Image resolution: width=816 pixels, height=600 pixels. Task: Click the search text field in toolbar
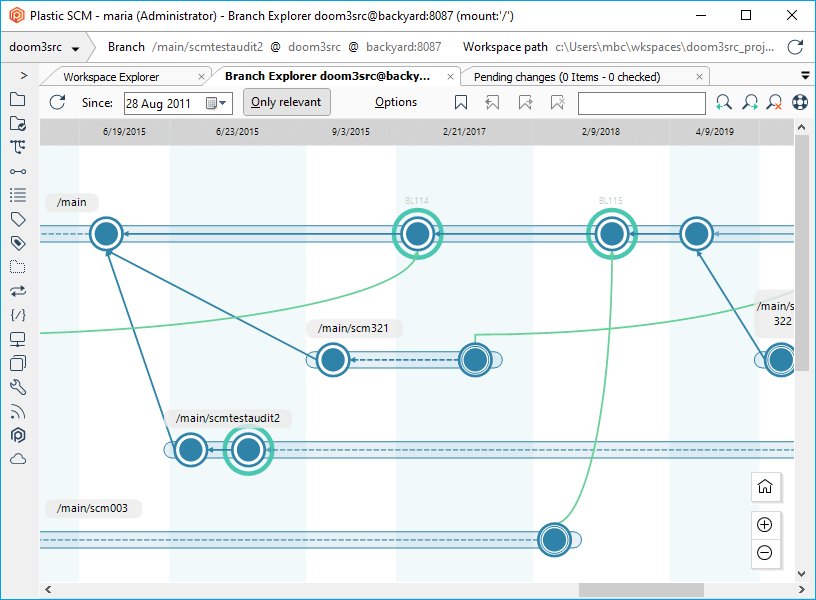(x=641, y=103)
